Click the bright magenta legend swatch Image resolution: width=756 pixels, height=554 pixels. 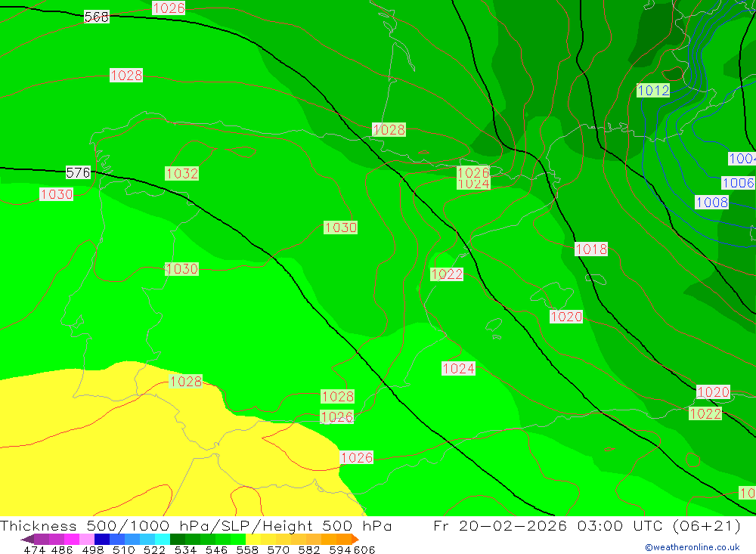pyautogui.click(x=72, y=539)
